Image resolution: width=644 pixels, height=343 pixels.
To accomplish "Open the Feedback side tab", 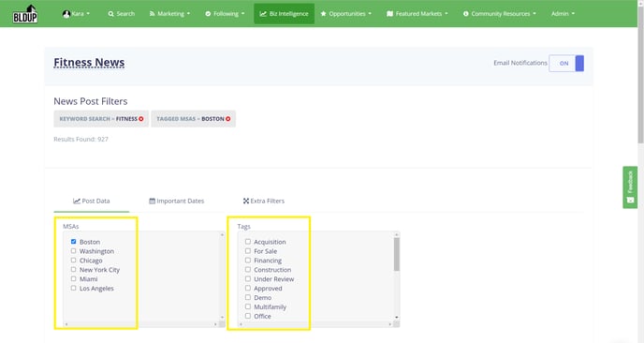I will coord(630,187).
